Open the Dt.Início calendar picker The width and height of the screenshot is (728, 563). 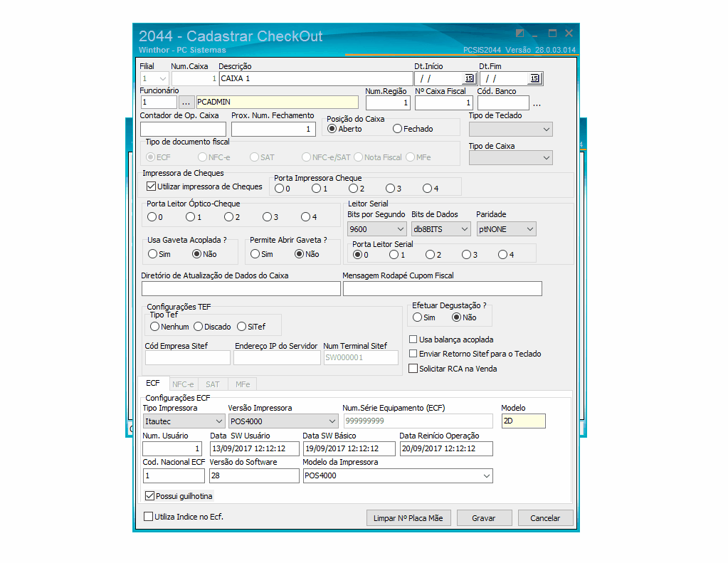pos(469,78)
